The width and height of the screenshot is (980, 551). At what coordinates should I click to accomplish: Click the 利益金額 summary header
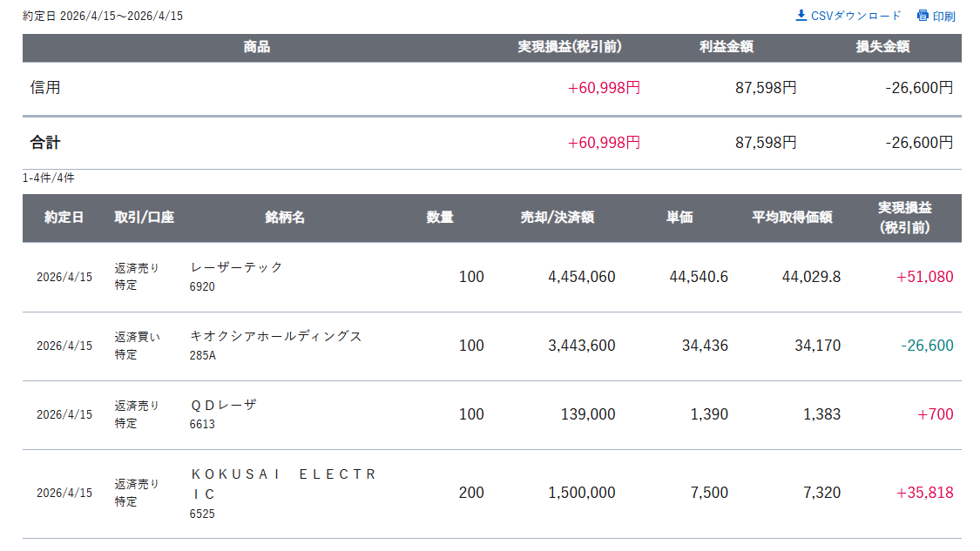click(726, 47)
